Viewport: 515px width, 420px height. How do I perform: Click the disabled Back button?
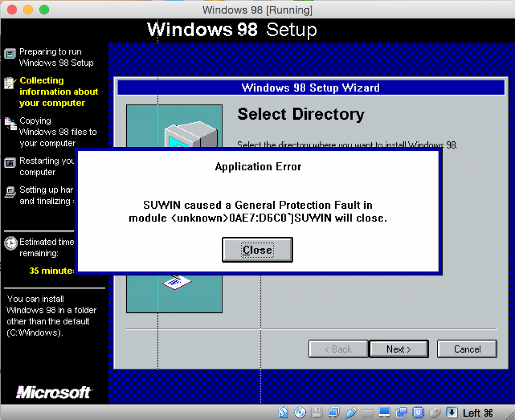coord(338,349)
